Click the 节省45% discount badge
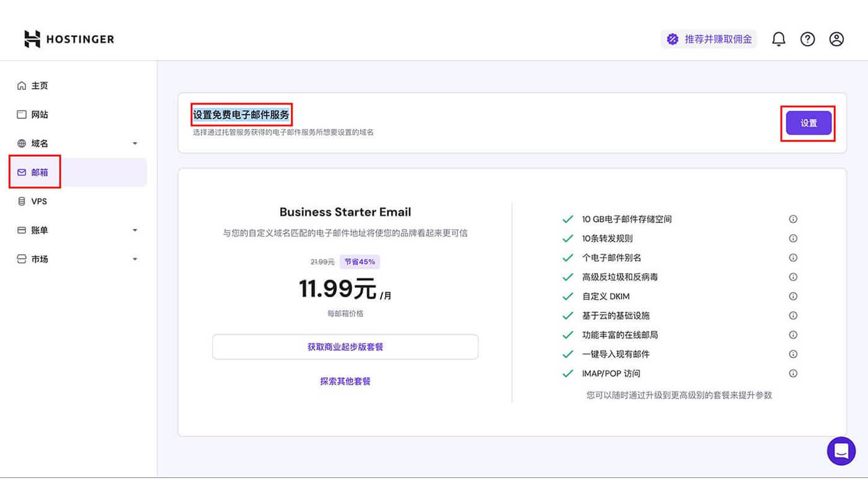Viewport: 868px width, 496px height. pyautogui.click(x=360, y=262)
